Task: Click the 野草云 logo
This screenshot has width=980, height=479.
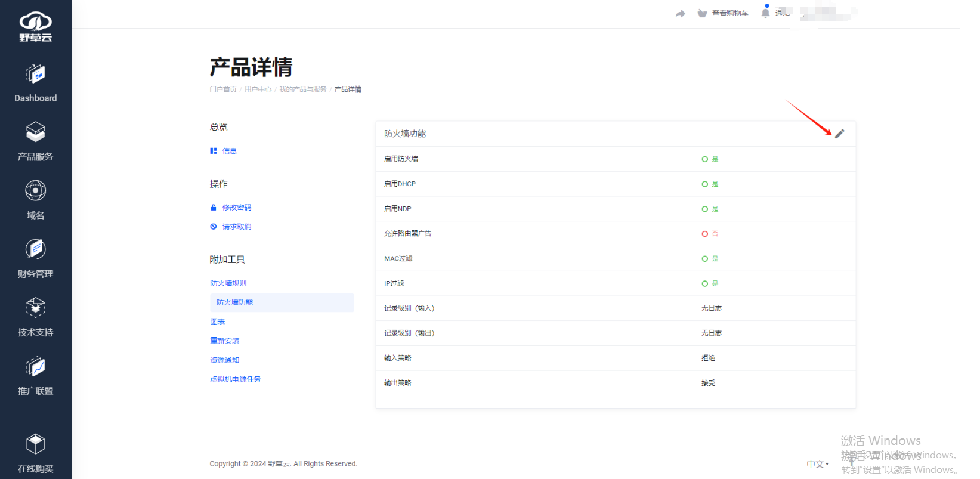Action: click(x=36, y=27)
